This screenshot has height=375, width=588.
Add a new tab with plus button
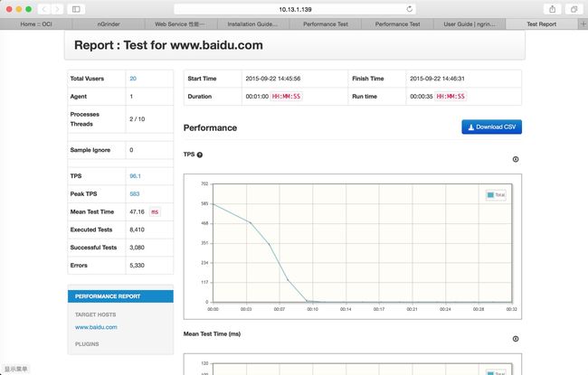coord(583,24)
